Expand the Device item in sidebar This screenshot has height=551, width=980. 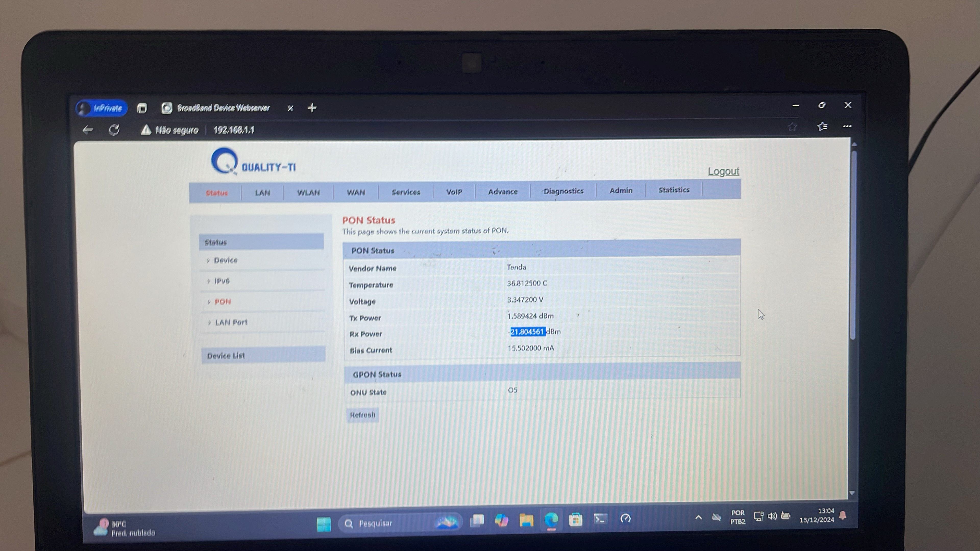[x=226, y=260]
